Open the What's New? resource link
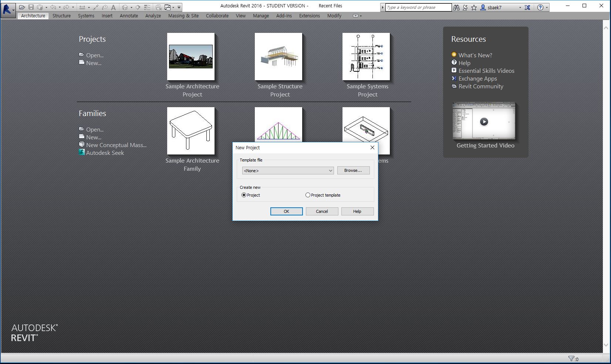This screenshot has height=364, width=611. (x=475, y=55)
